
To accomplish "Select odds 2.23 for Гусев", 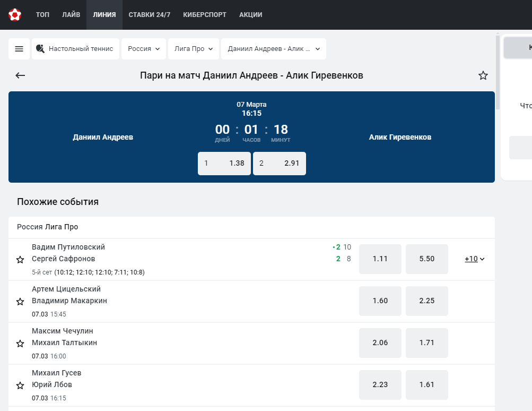I will (x=380, y=385).
